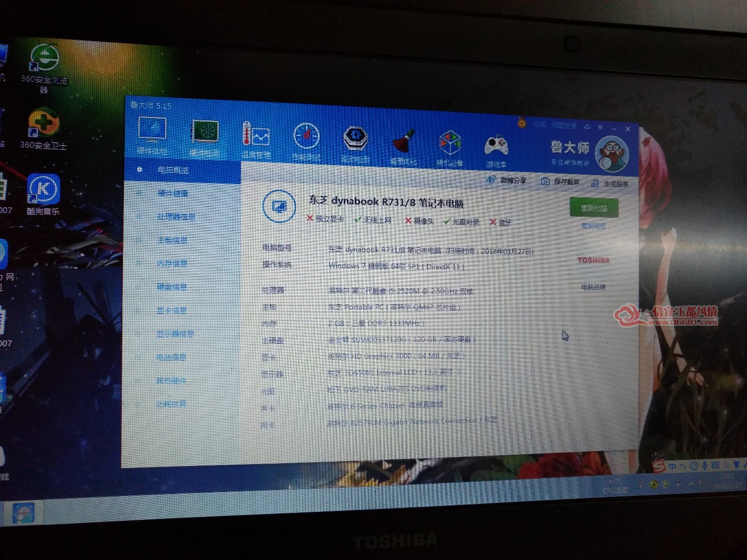Open the 论坛 forum link
747x560 pixels.
(x=540, y=124)
